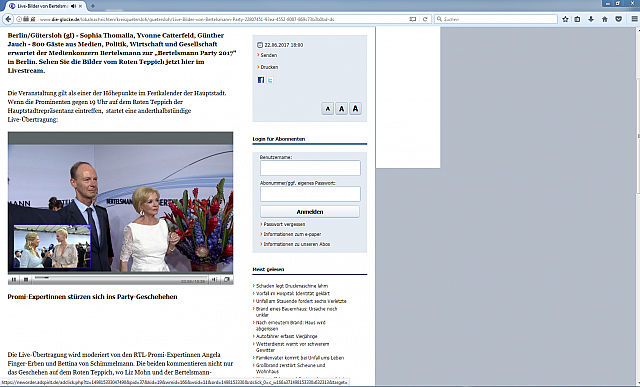
Task: Toggle reader view icon in address bar
Action: coord(413,19)
